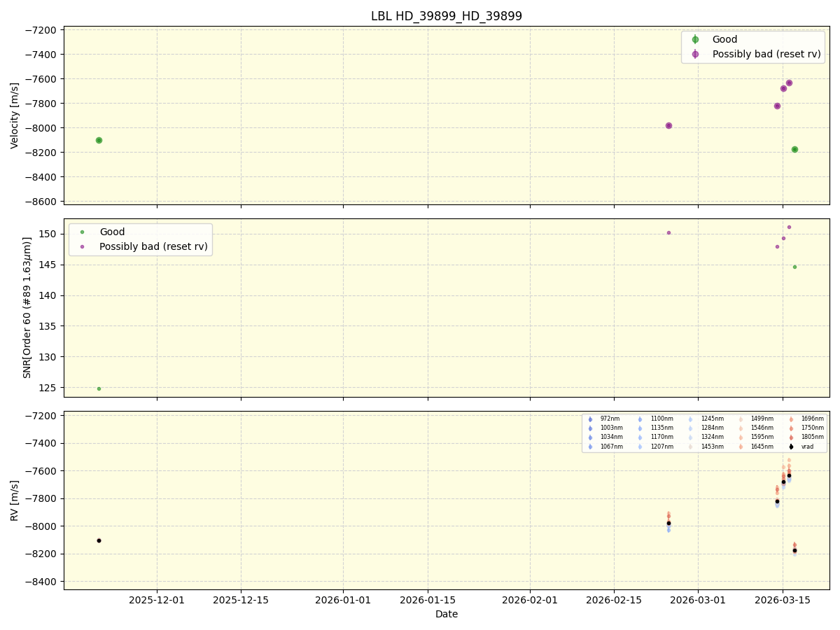Click the green Good marker in velocity legend
This screenshot has height=630, width=840.
coord(696,39)
